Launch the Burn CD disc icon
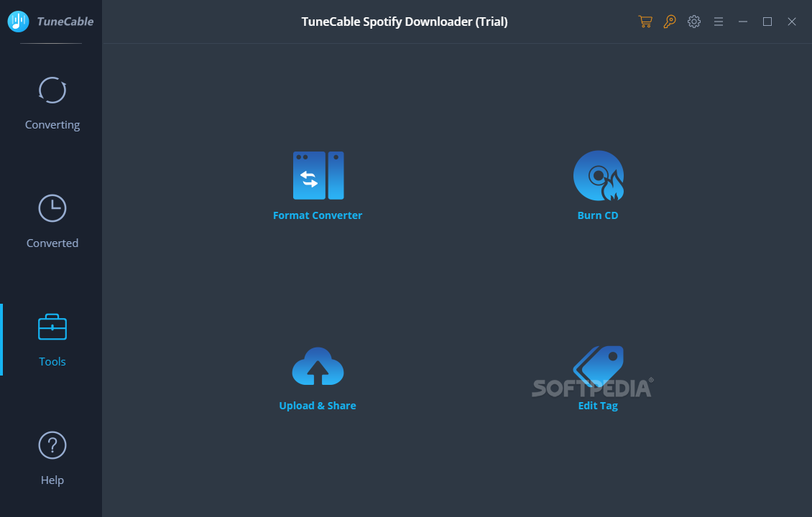 click(x=598, y=175)
